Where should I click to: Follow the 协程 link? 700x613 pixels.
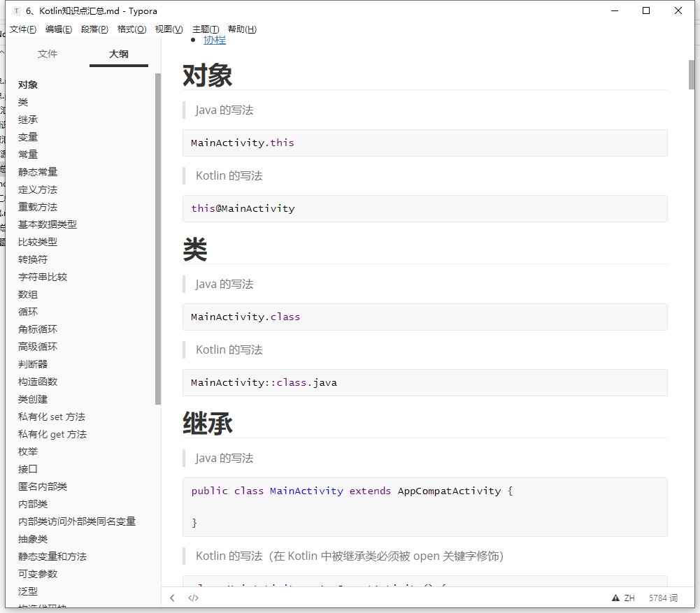click(215, 40)
